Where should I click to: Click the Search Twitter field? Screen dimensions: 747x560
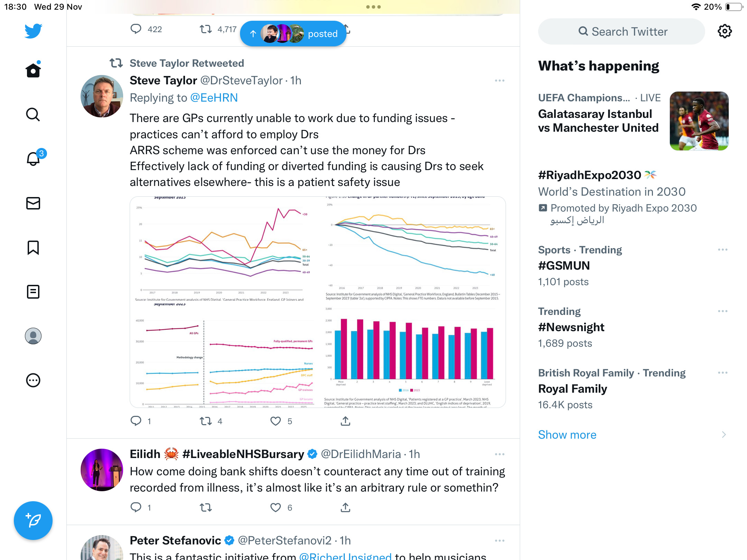[621, 31]
